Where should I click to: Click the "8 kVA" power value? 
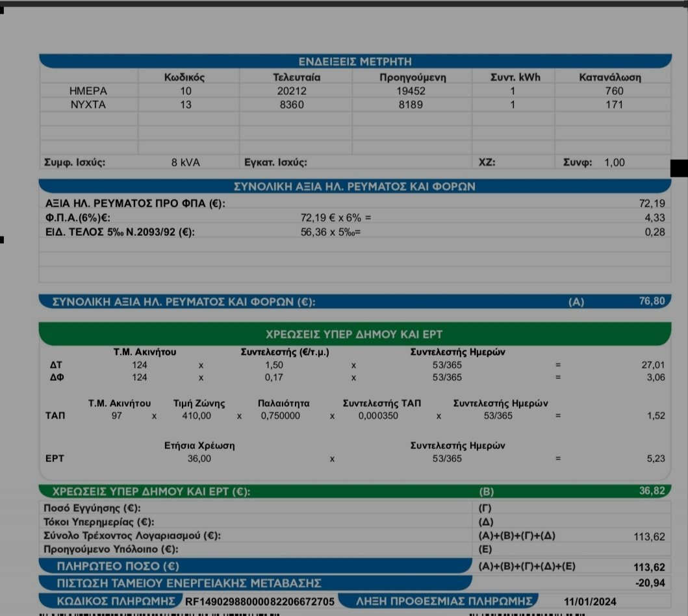pyautogui.click(x=186, y=162)
